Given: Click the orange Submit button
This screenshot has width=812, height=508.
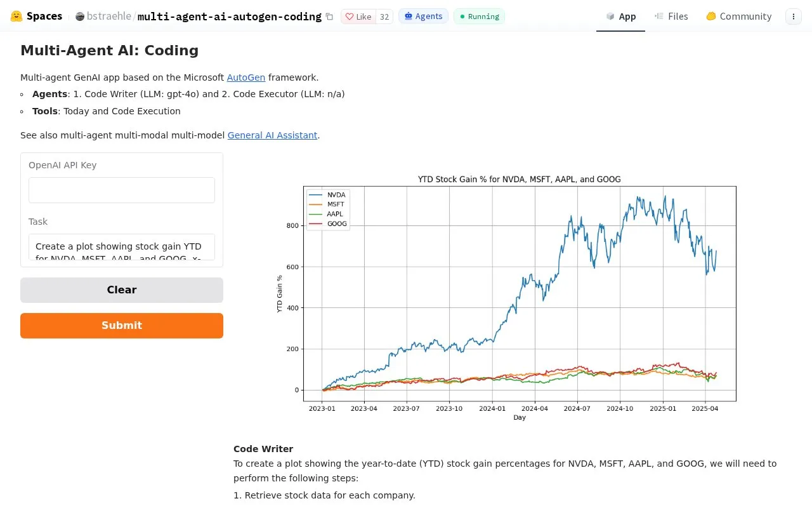Looking at the screenshot, I should coord(122,326).
